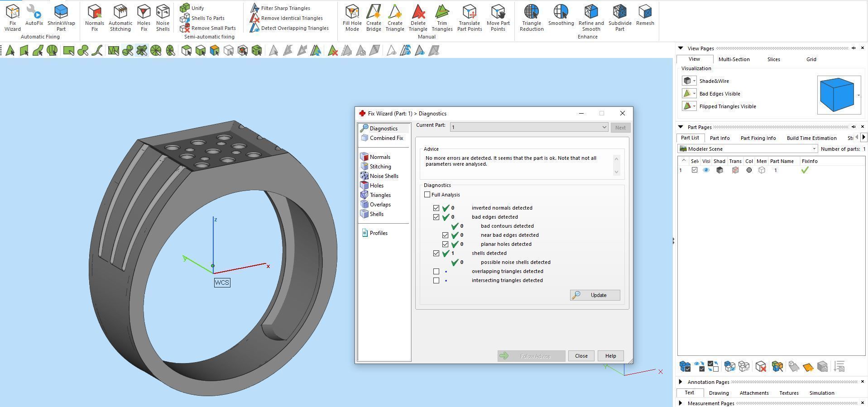This screenshot has width=868, height=407.
Task: Open the Slices tab
Action: [x=774, y=59]
